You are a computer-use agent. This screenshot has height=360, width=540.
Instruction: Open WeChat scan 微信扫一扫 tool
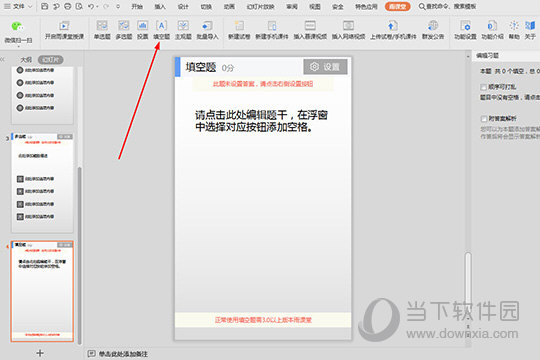click(18, 32)
